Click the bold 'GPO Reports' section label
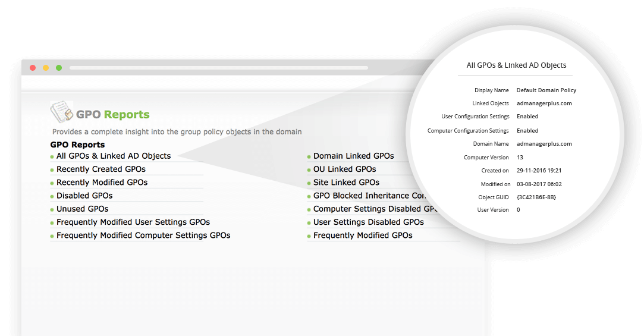644x336 pixels. coord(78,145)
